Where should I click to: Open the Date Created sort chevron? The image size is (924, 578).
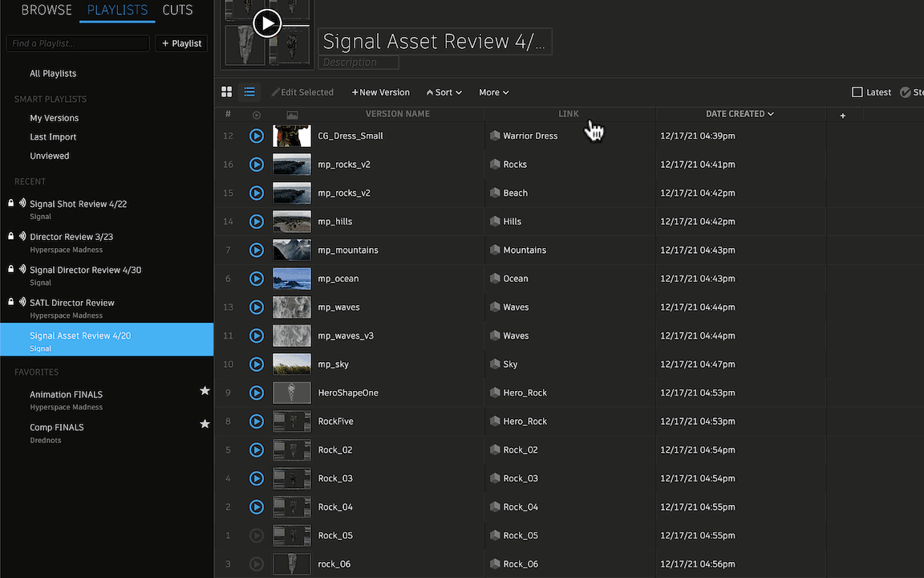tap(770, 113)
